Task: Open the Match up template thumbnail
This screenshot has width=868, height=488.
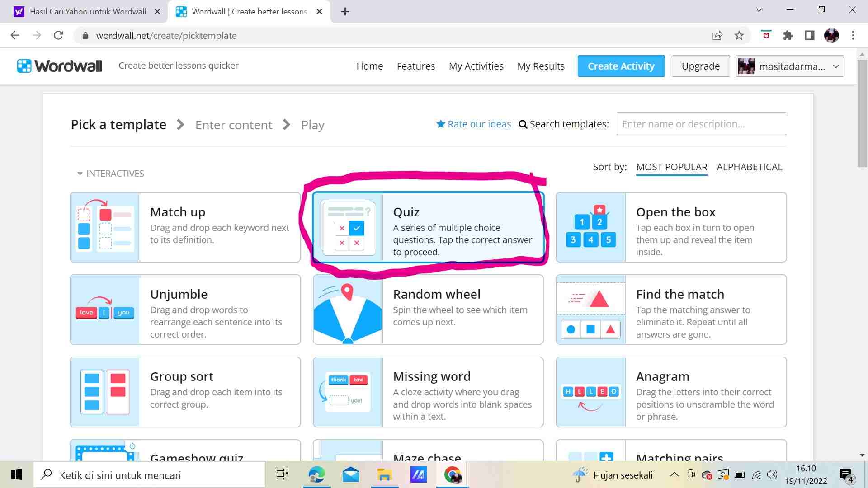Action: (105, 227)
